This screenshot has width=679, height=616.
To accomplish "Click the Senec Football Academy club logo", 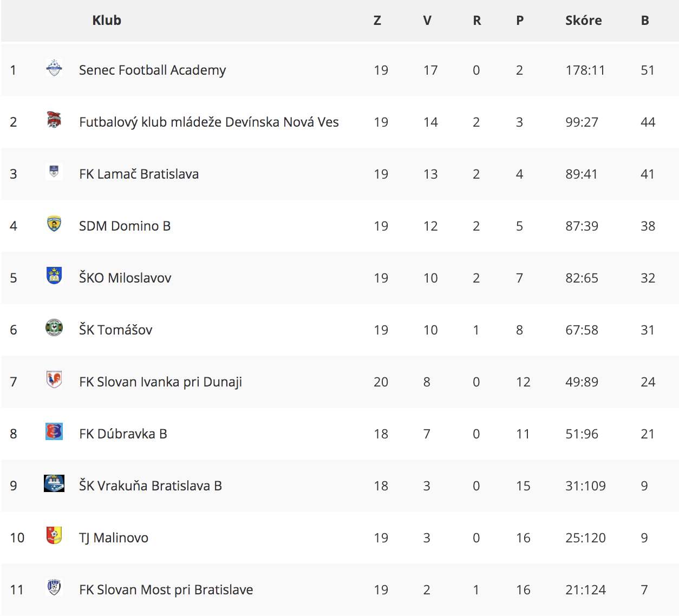I will (x=54, y=68).
